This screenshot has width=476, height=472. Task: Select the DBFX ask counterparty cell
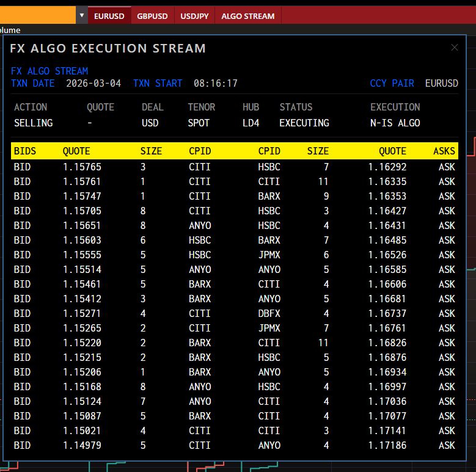pyautogui.click(x=269, y=313)
